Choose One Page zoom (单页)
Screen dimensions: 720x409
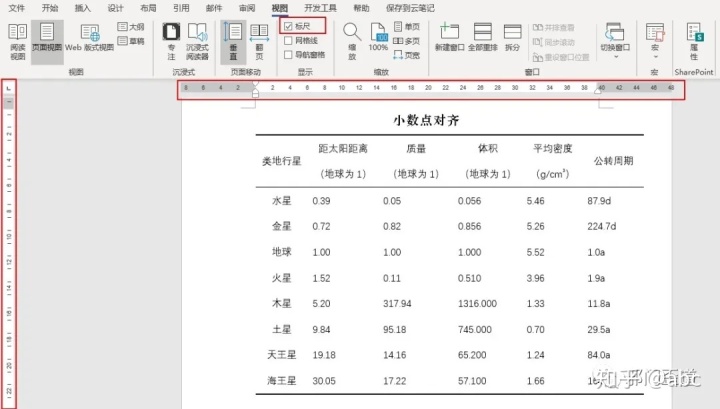407,27
